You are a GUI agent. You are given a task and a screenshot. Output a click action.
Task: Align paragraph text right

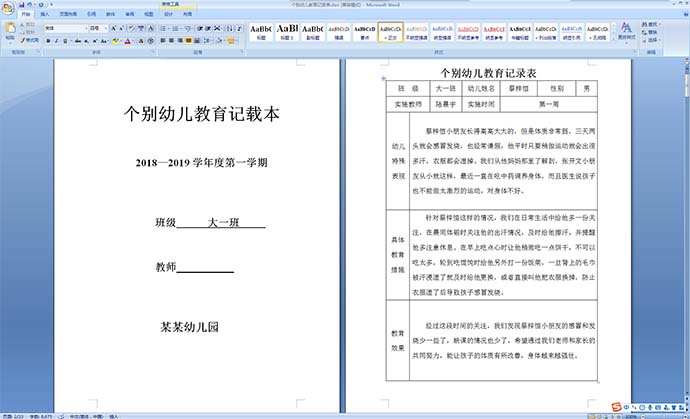180,41
